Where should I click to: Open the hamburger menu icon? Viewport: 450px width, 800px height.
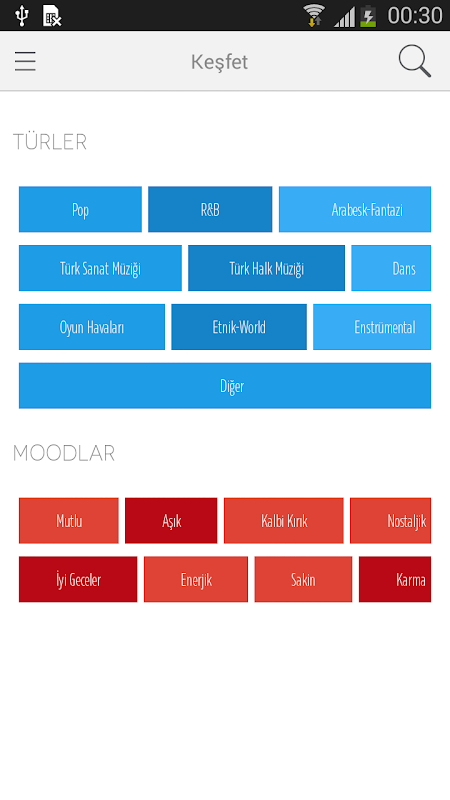(x=25, y=62)
